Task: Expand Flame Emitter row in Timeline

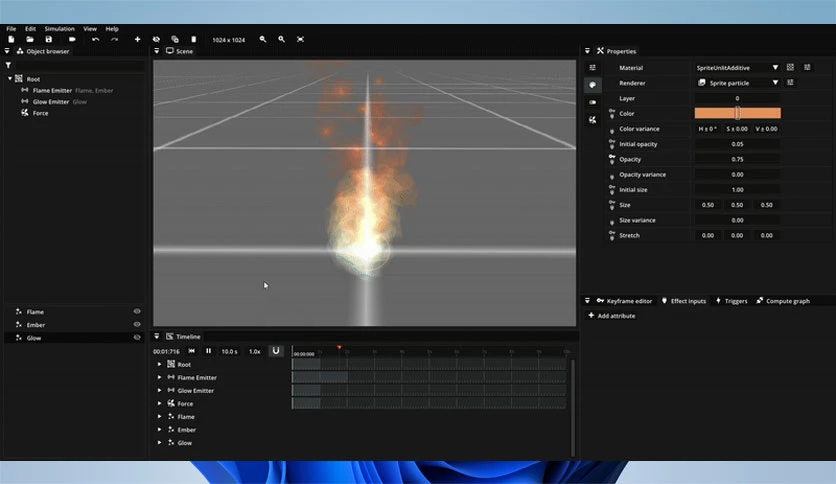Action: pos(159,377)
